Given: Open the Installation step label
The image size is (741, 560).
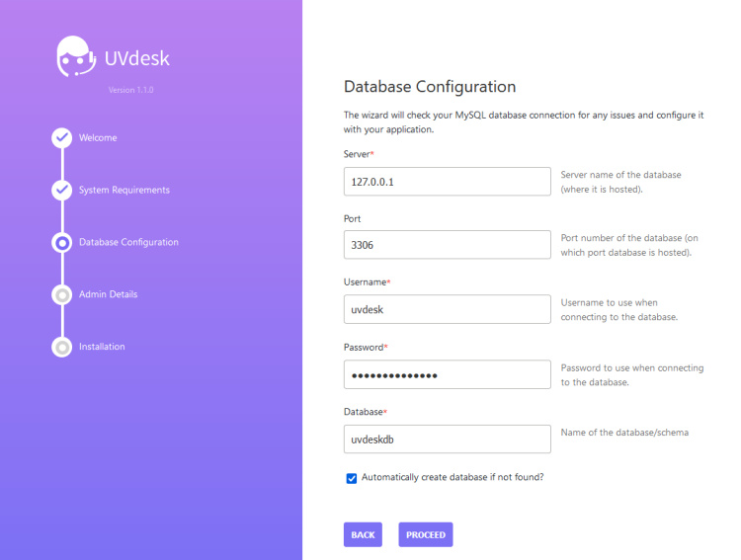Looking at the screenshot, I should [x=102, y=347].
